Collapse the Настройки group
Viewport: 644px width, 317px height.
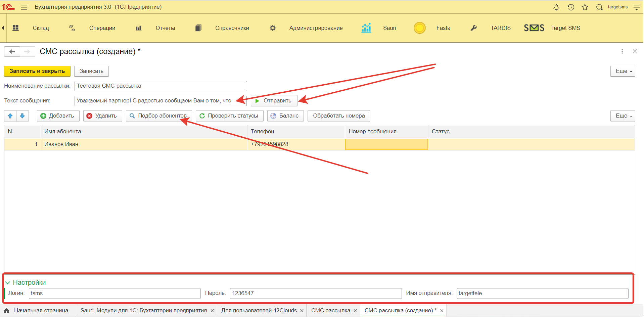pyautogui.click(x=26, y=282)
